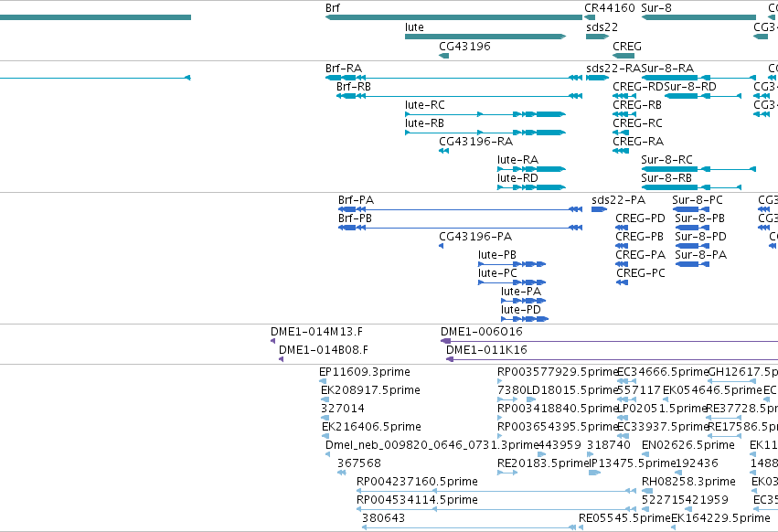Select the lute gene bar
Image resolution: width=778 pixels, height=532 pixels.
[x=485, y=37]
